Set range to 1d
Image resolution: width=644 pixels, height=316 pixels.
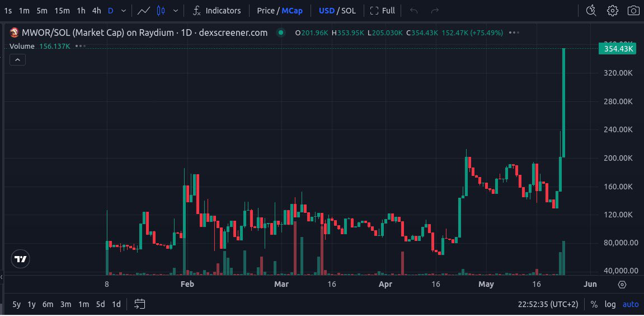click(116, 304)
